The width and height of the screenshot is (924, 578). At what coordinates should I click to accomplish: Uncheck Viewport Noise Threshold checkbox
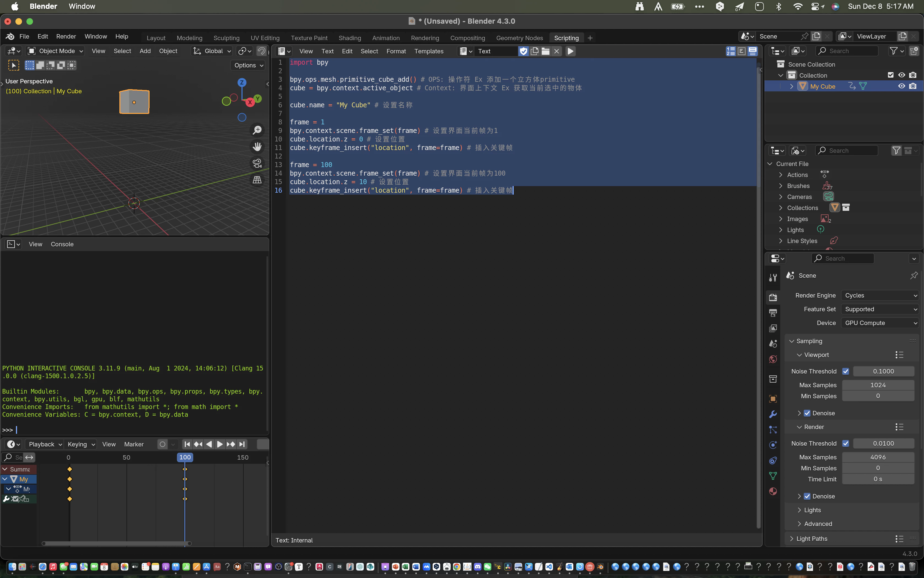point(846,371)
